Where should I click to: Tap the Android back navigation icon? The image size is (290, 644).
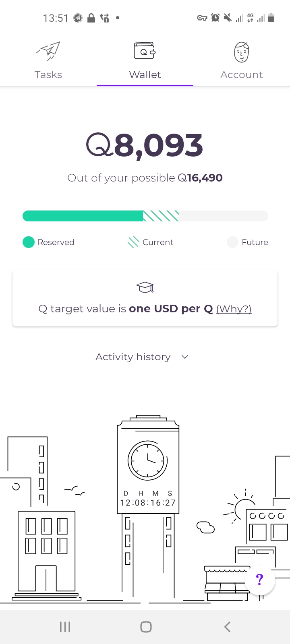click(x=228, y=627)
